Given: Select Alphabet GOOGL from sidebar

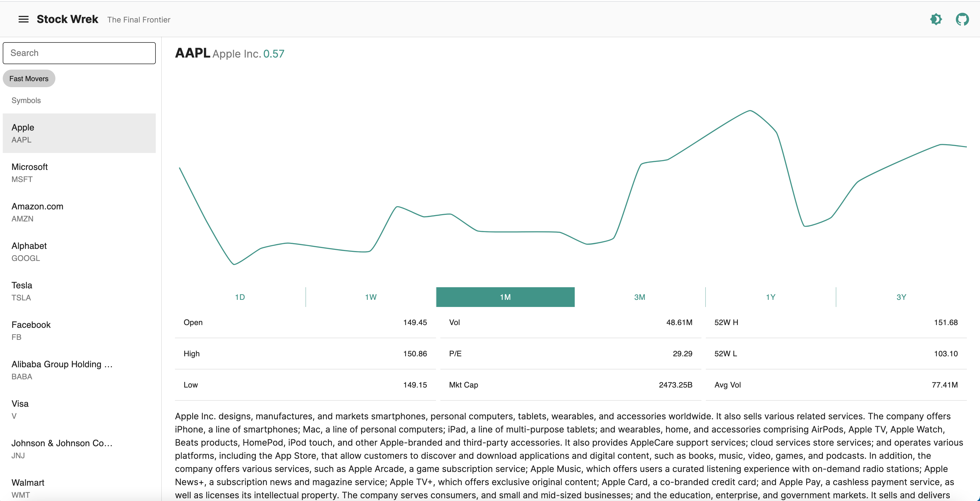Looking at the screenshot, I should (x=79, y=252).
